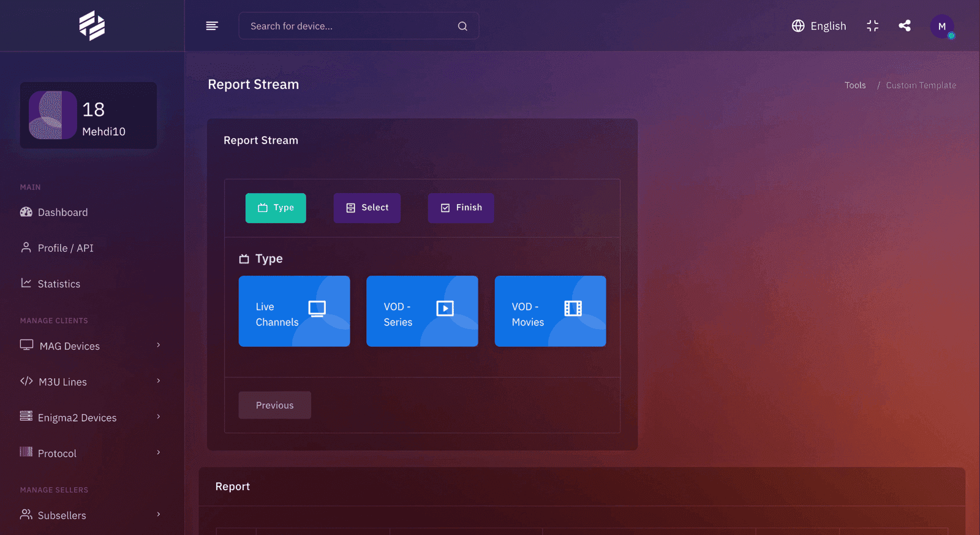The height and width of the screenshot is (535, 980).
Task: Expand the Protocol menu chevron
Action: click(158, 452)
